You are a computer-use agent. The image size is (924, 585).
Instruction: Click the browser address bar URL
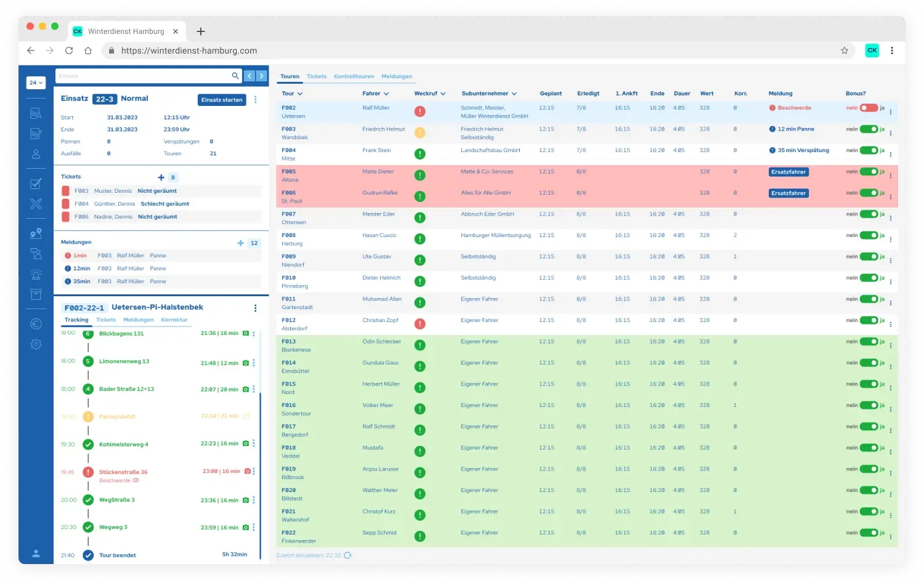point(189,50)
